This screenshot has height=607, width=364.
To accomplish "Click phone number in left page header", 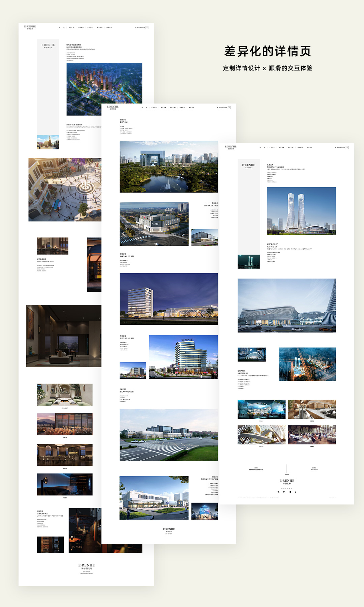I will 140,28.
